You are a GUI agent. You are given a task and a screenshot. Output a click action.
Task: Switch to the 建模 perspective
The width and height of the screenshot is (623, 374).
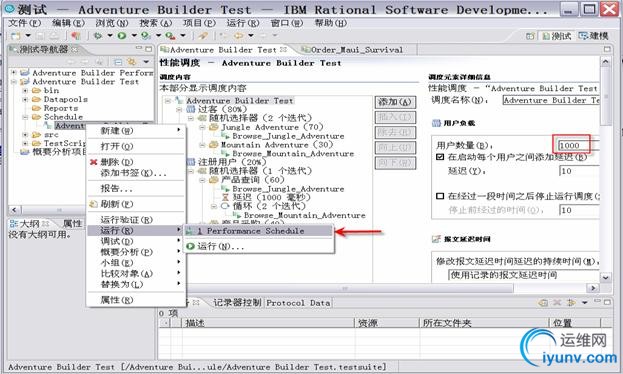[x=594, y=36]
